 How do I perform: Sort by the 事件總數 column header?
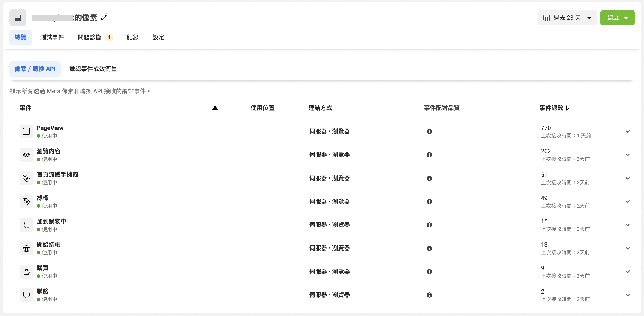[x=554, y=108]
